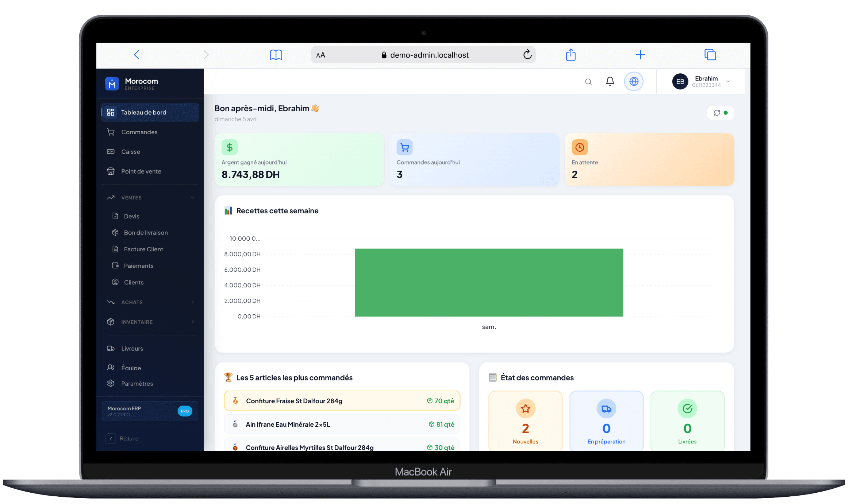Screen dimensions: 849x504
Task: Click the cart icon on the Commandes aujourd'hui card
Action: pyautogui.click(x=404, y=147)
